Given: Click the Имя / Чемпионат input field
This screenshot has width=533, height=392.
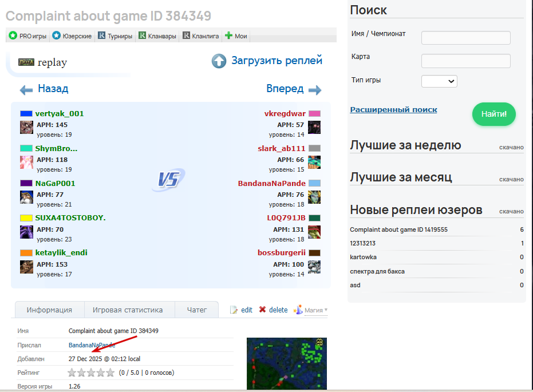Looking at the screenshot, I should (465, 38).
